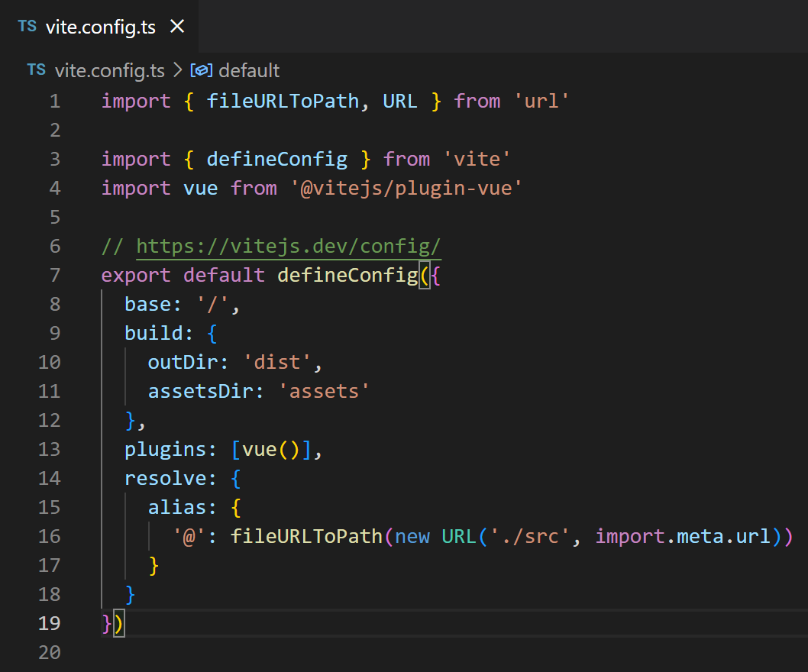Screen dimensions: 808x672
Task: Place cursor on the resolve key
Action: (166, 478)
